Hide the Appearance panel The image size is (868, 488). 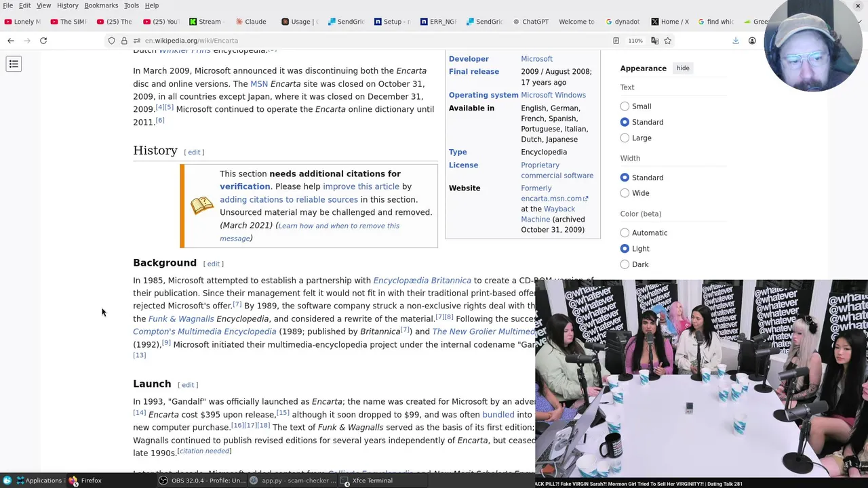tap(683, 68)
